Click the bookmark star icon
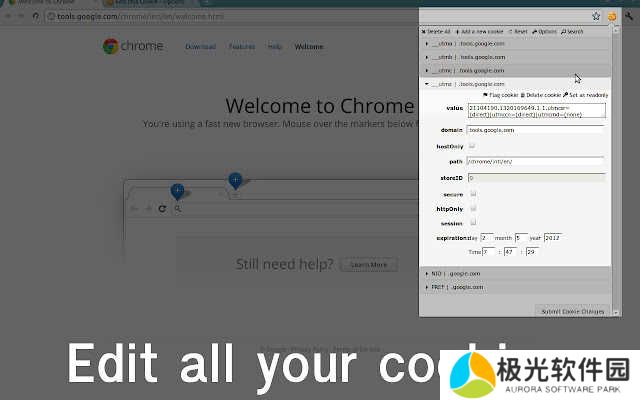 [596, 16]
